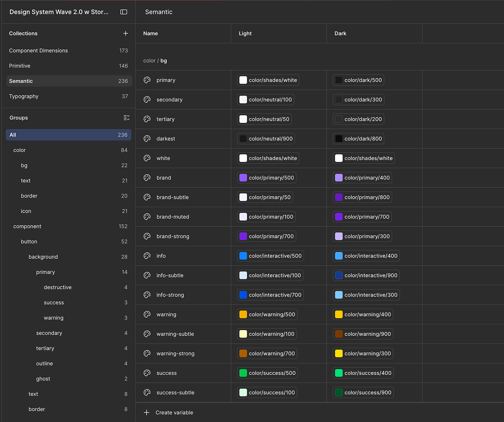Click the color/shades/white chip for primary Light
The width and height of the screenshot is (504, 422).
coord(268,80)
